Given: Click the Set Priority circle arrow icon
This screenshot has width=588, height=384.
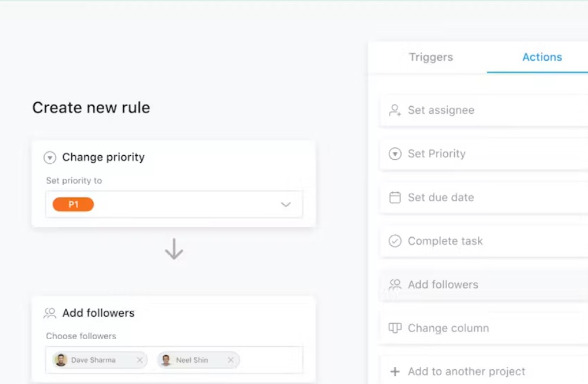Looking at the screenshot, I should tap(395, 154).
